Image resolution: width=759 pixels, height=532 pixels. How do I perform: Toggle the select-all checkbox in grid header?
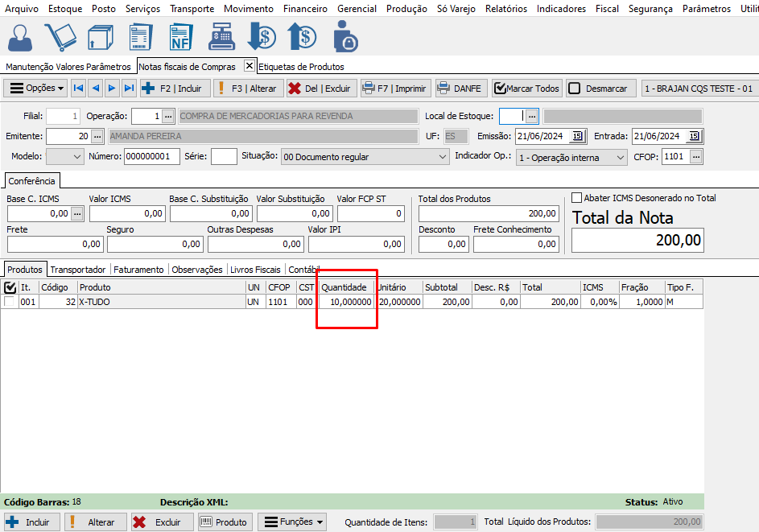point(10,287)
